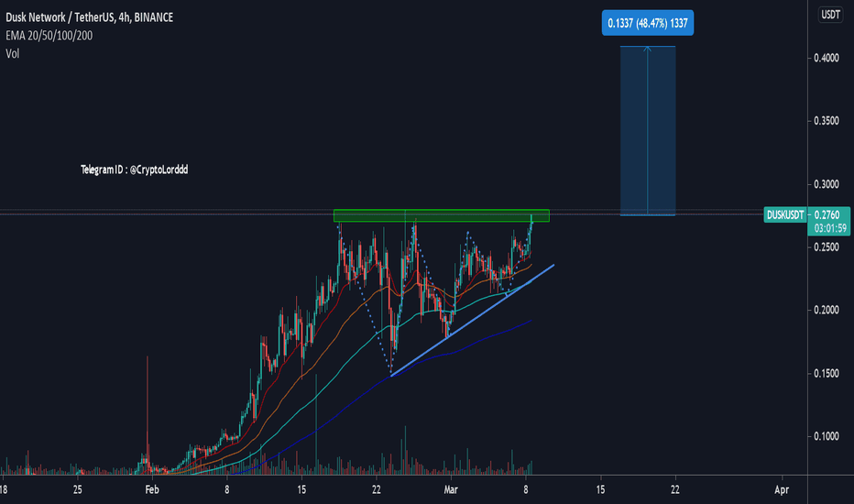
Task: Select the EMA 20/50/100/200 indicator label
Action: click(x=49, y=36)
